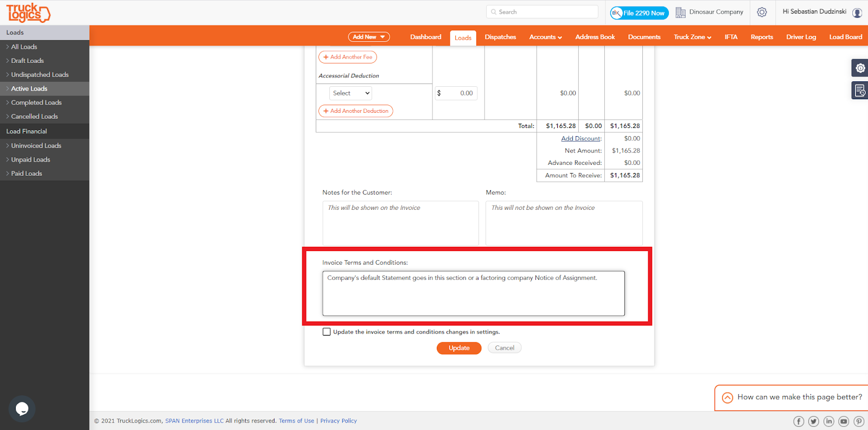Open the Accessorial Deduction Select dropdown
Viewport: 868px width, 430px height.
click(x=350, y=93)
